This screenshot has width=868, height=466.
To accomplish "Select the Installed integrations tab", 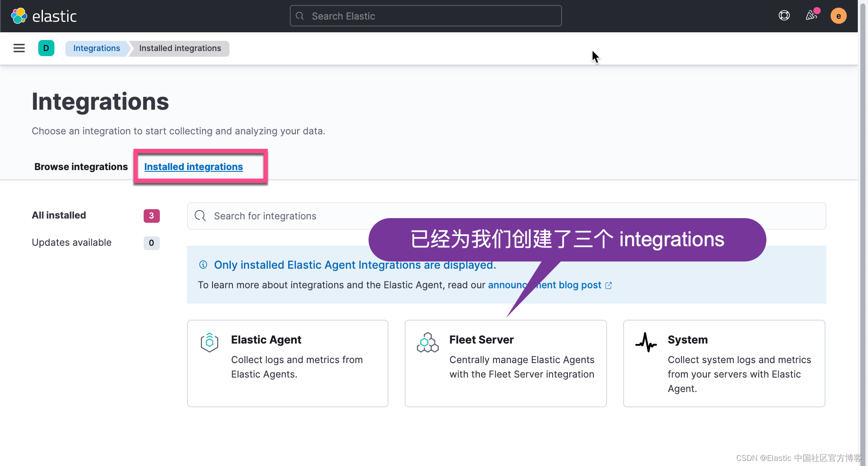I will coord(193,167).
